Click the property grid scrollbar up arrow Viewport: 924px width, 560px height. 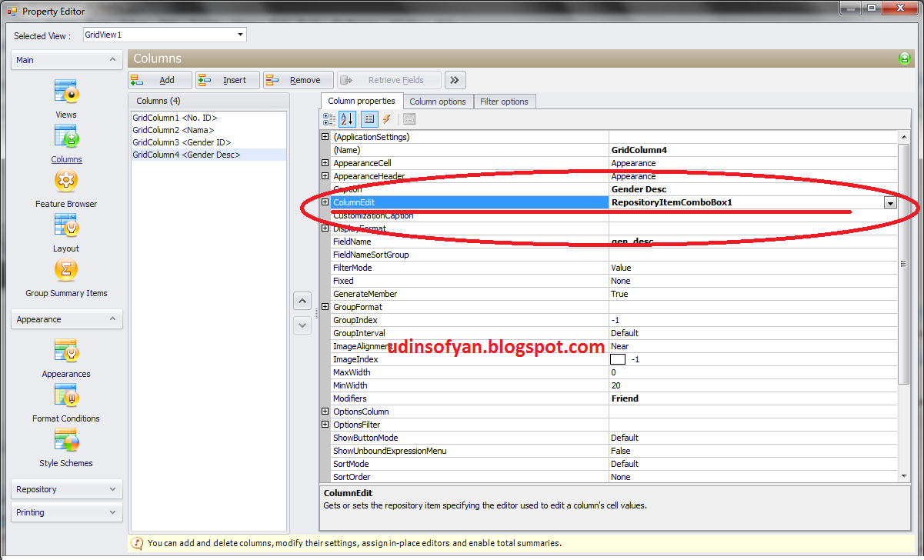tap(904, 137)
